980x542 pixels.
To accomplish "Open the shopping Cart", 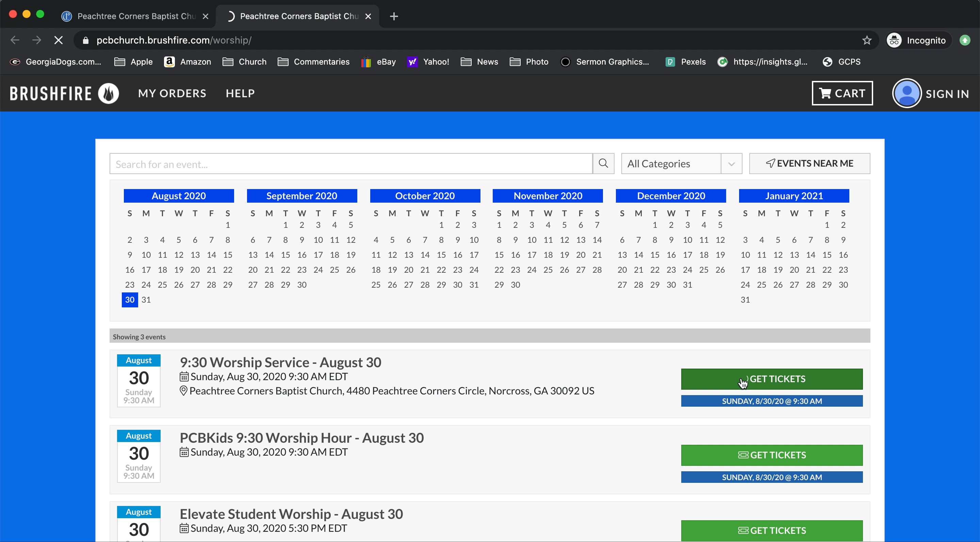I will pyautogui.click(x=842, y=93).
